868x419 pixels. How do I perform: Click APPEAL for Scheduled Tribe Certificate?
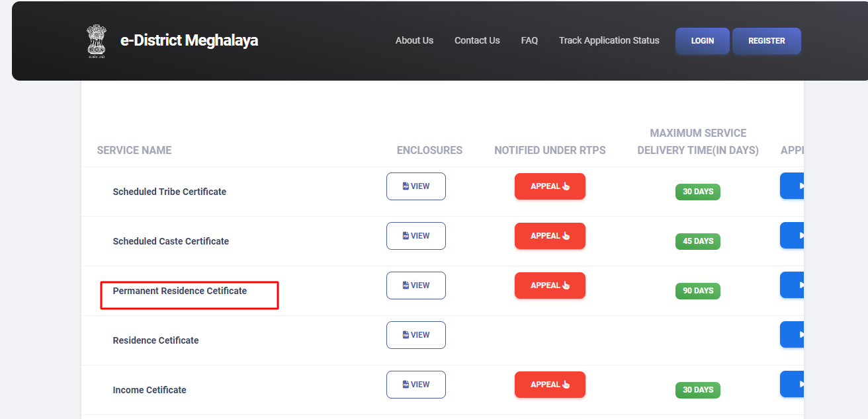550,186
